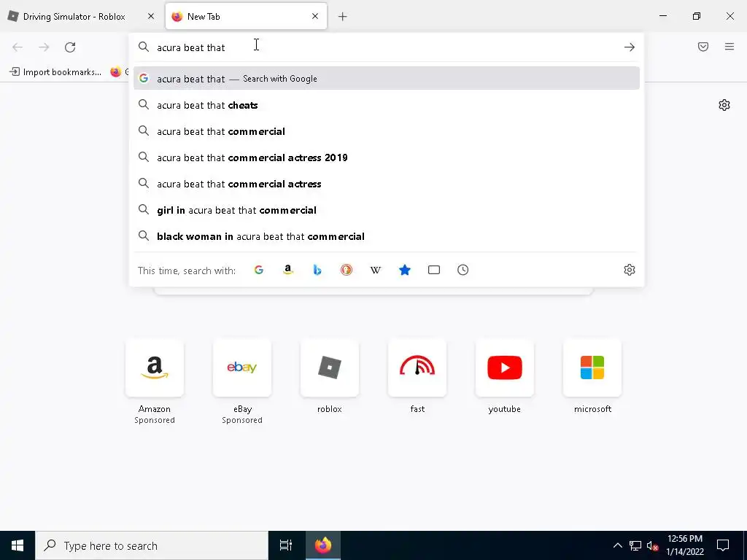747x560 pixels.
Task: Choose 'acura beat that commercial actress 2019'
Action: coord(387,157)
